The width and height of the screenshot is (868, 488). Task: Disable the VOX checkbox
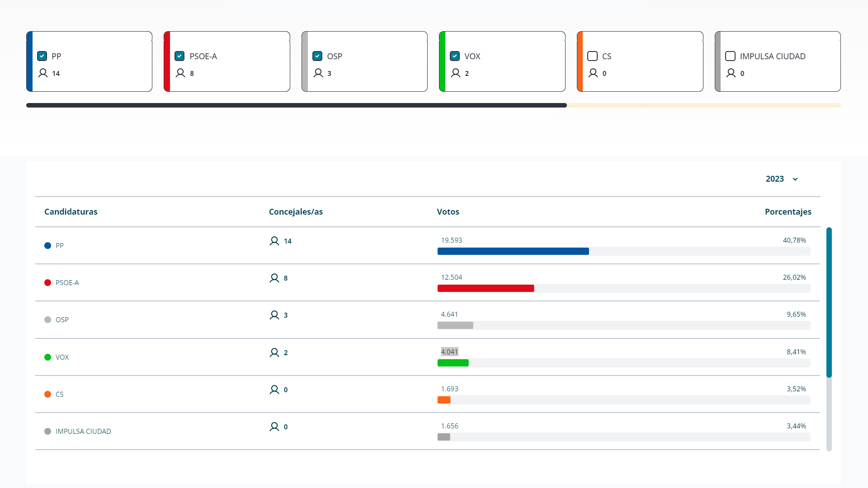[455, 56]
